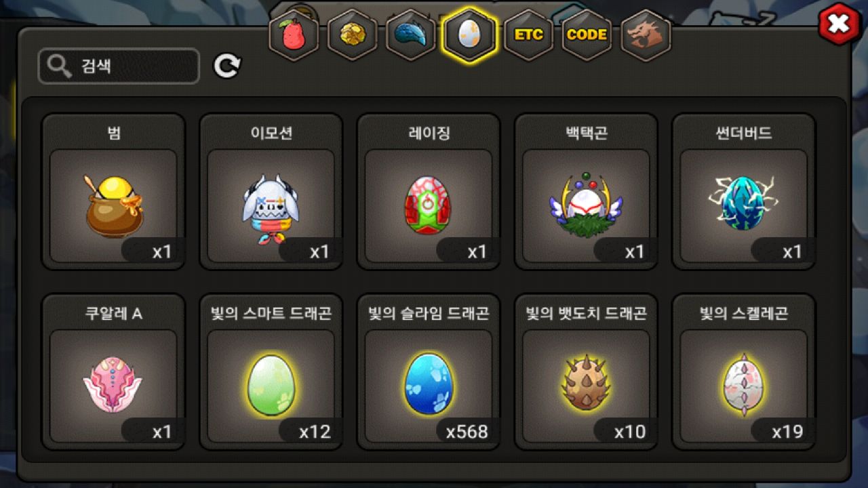The image size is (868, 488).
Task: Select the egg inventory tab
Action: click(x=469, y=35)
